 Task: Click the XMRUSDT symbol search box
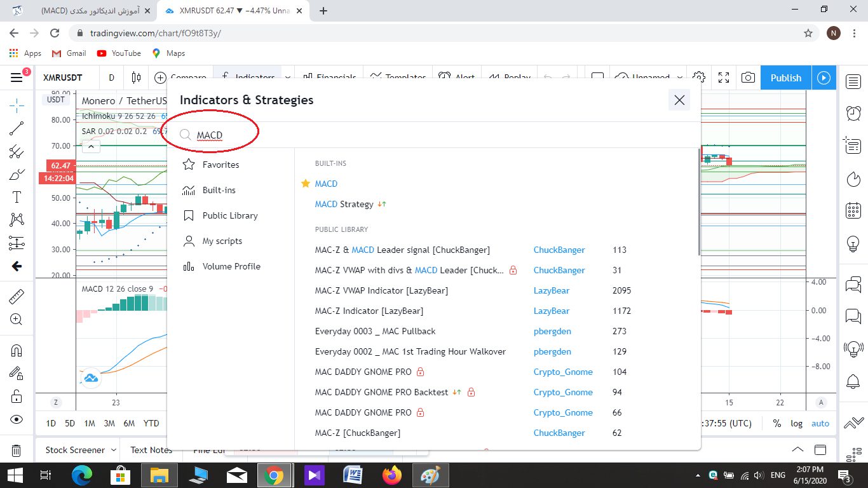tap(62, 78)
